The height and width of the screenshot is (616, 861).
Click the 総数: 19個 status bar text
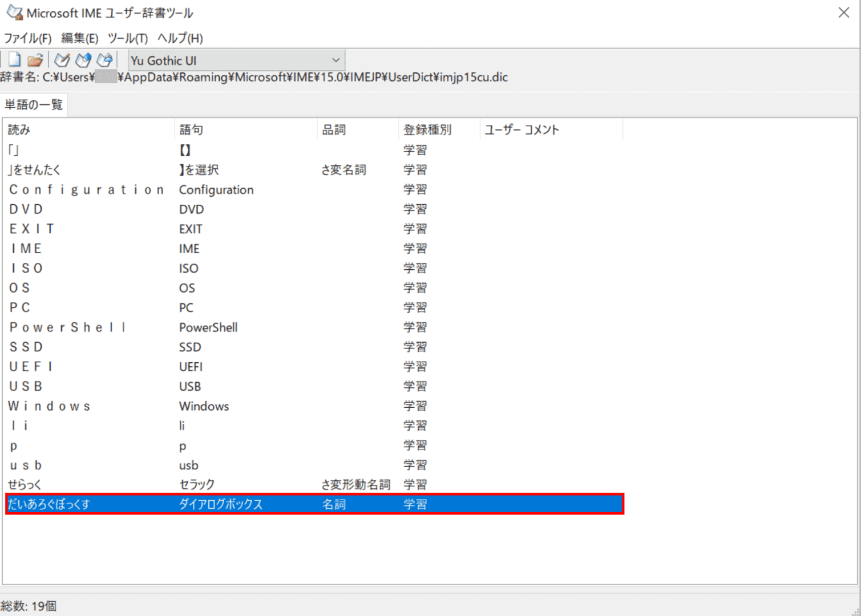pyautogui.click(x=29, y=606)
